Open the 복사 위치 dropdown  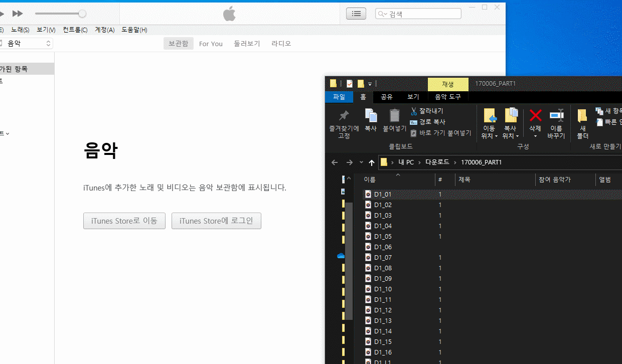coord(511,132)
